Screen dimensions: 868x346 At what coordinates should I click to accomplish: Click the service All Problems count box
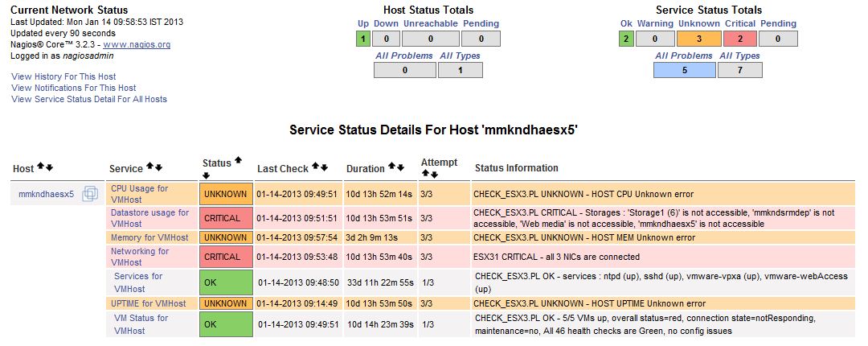coord(683,70)
